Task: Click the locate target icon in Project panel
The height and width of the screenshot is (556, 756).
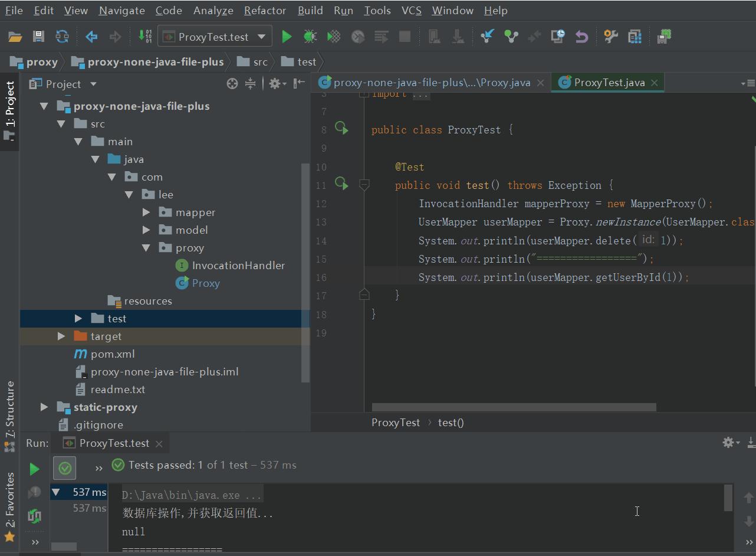Action: [x=232, y=84]
